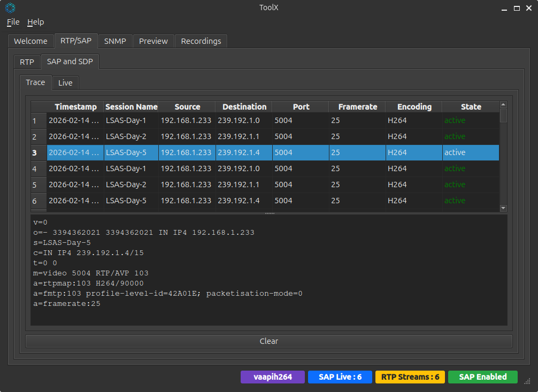Viewport: 538px width, 392px height.
Task: Open the Recordings tab
Action: pyautogui.click(x=201, y=41)
